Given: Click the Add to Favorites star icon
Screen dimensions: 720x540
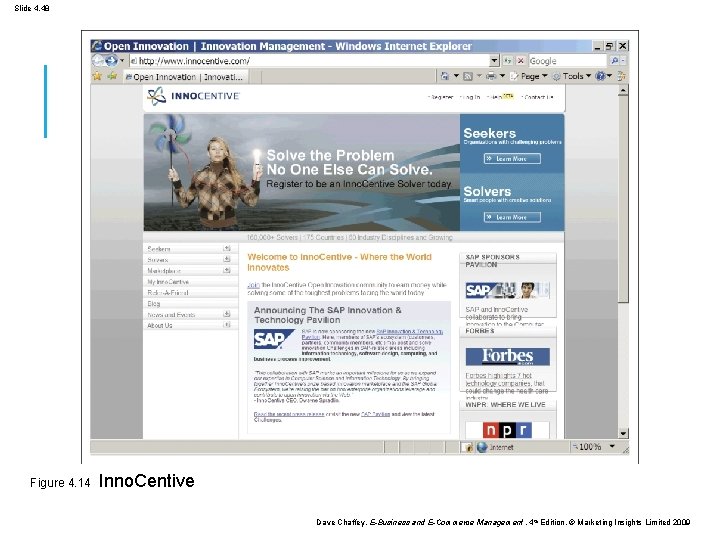Looking at the screenshot, I should click(112, 76).
